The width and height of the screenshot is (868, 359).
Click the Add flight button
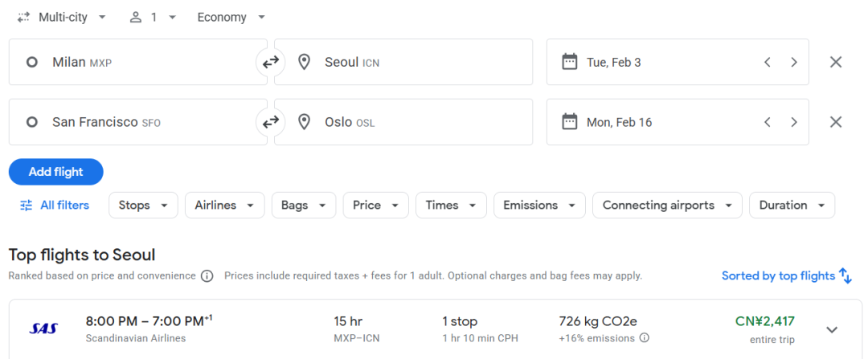point(56,172)
